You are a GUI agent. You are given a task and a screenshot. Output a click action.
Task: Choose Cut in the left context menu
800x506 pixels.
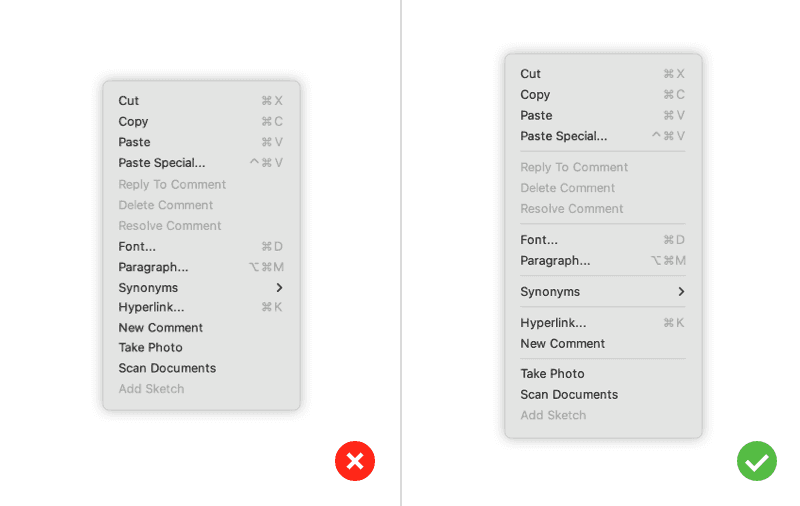coord(129,101)
